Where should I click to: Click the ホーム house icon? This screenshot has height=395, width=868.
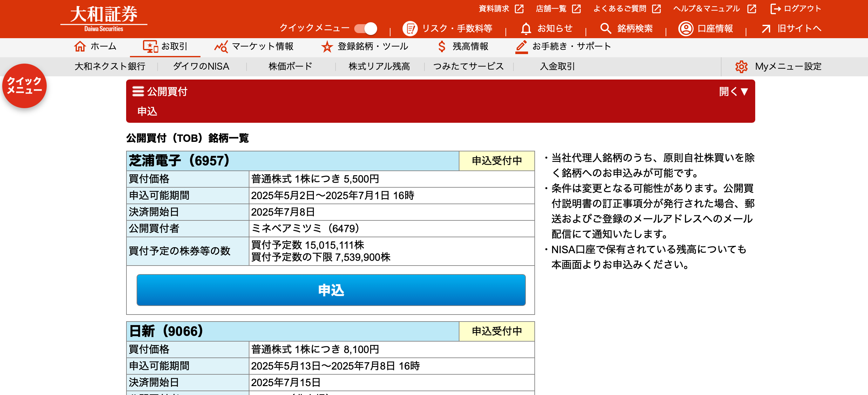80,46
